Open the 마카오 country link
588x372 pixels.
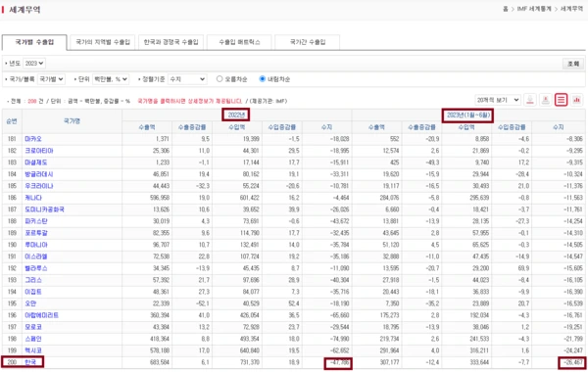click(33, 139)
